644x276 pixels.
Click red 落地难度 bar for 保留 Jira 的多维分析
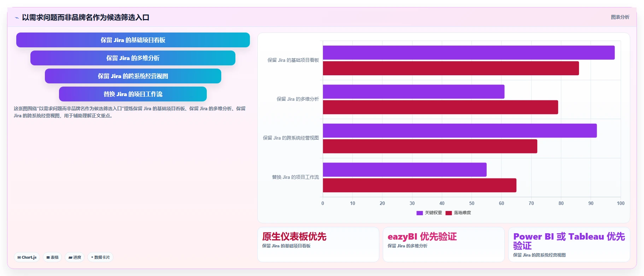[440, 107]
